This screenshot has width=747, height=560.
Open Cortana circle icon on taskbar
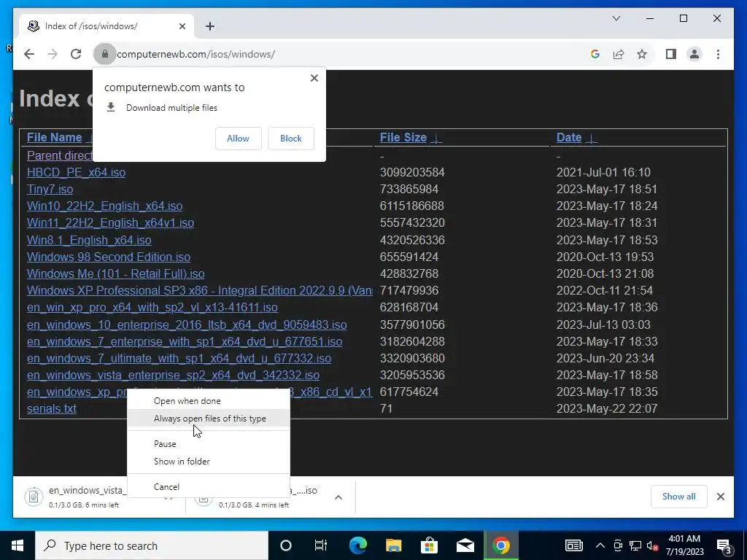click(286, 545)
